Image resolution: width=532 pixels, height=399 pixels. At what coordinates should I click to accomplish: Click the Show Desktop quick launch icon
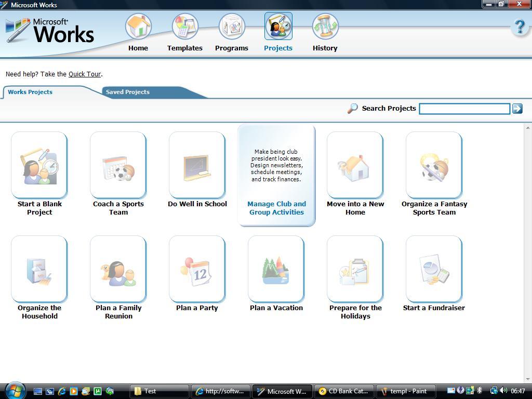pos(37,391)
